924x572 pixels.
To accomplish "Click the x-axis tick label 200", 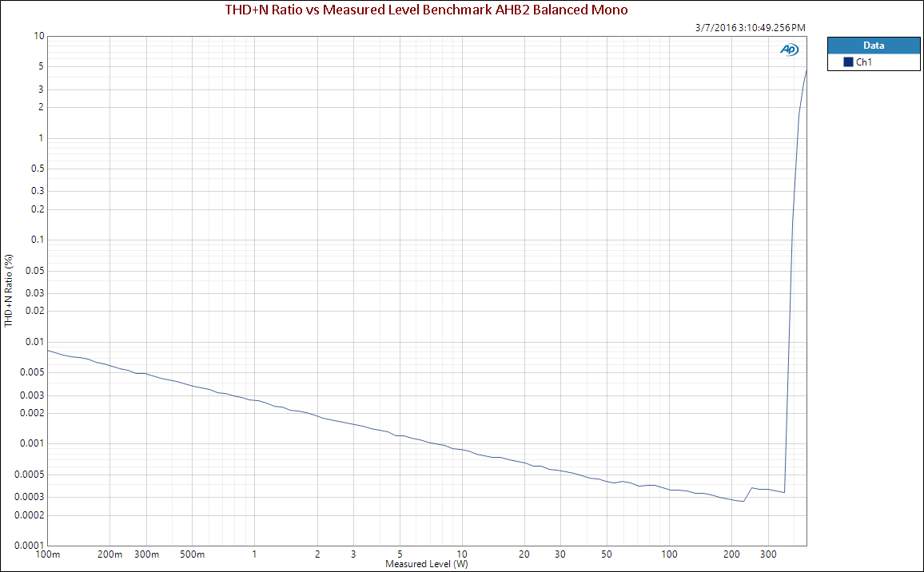I will 731,554.
